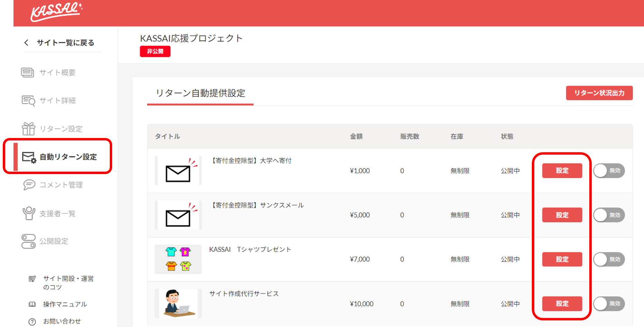Screen dimensions: 644x327
Task: Select the サイト概要 document icon
Action: click(28, 72)
